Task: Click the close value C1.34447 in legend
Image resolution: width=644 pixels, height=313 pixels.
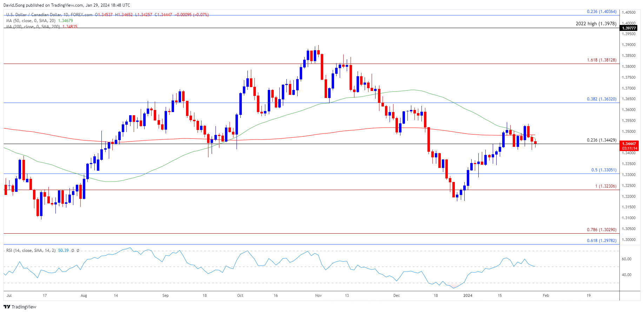Action: pyautogui.click(x=163, y=15)
